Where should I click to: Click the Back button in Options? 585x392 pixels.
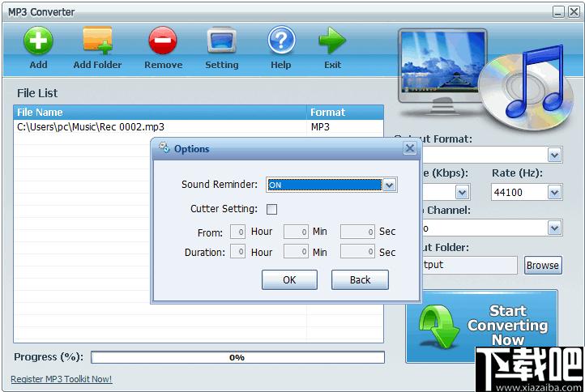tap(360, 279)
